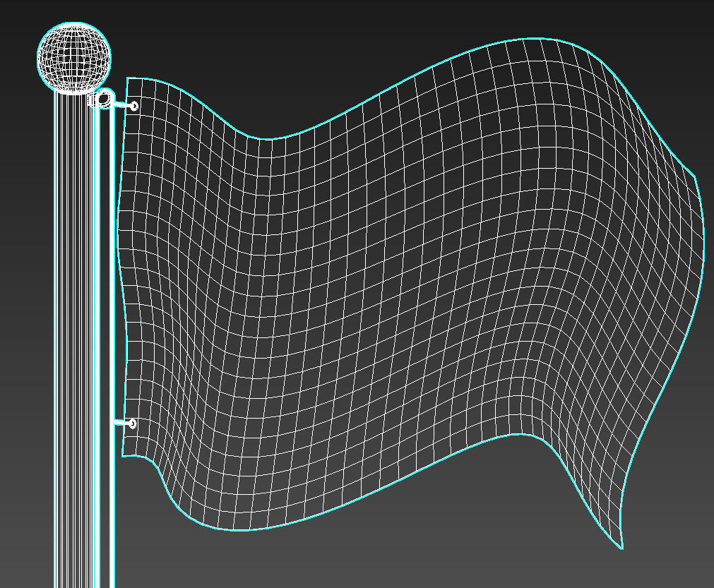Select the upper grommet ring on flag
This screenshot has height=588, width=714.
[134, 106]
